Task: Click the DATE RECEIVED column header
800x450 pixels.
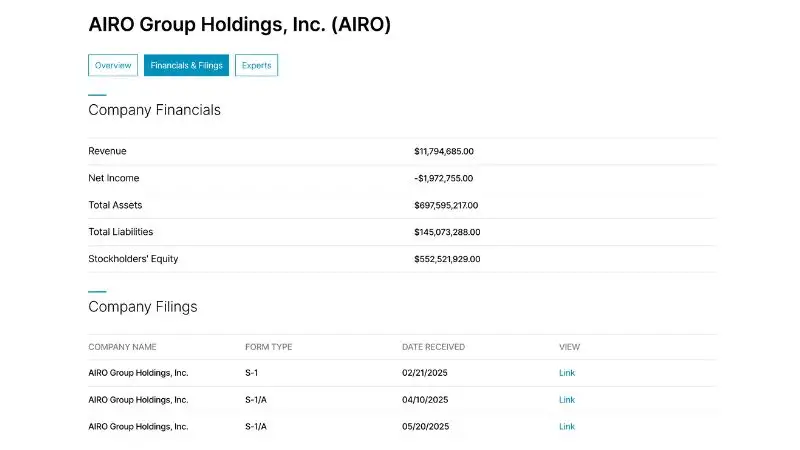Action: 433,347
